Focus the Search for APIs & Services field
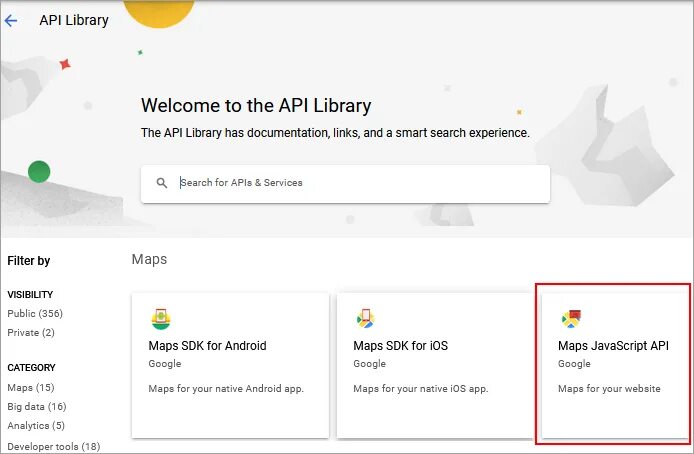This screenshot has width=694, height=454. coord(345,184)
